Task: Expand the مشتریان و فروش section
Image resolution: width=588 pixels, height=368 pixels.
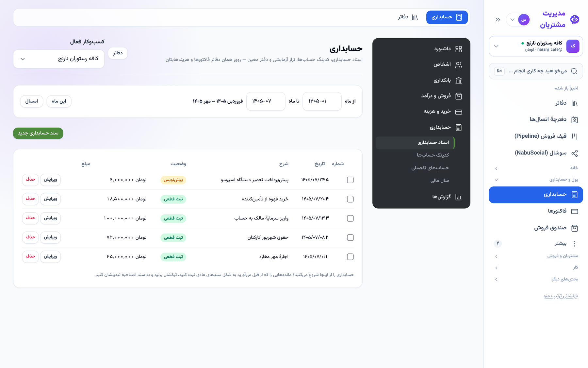Action: tap(536, 256)
